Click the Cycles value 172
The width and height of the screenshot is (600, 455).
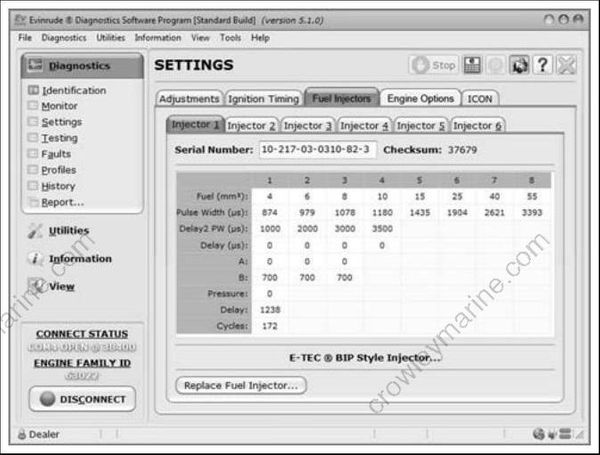270,326
